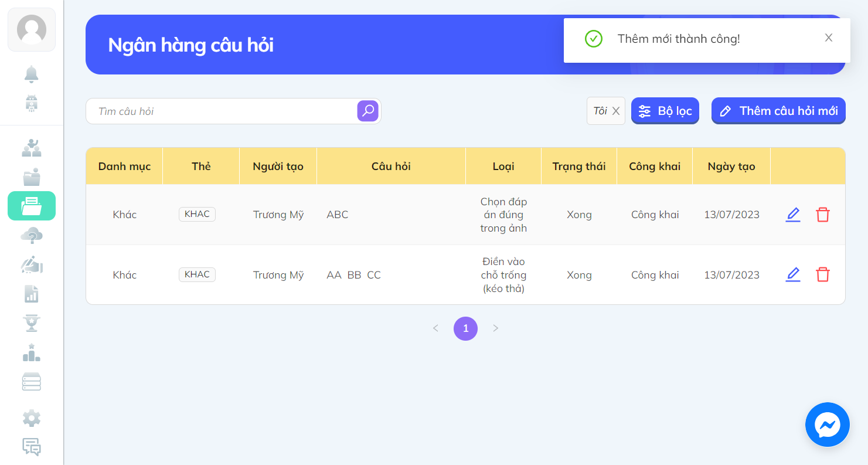Open the server storage icon in sidebar
Image resolution: width=868 pixels, height=465 pixels.
[32, 382]
